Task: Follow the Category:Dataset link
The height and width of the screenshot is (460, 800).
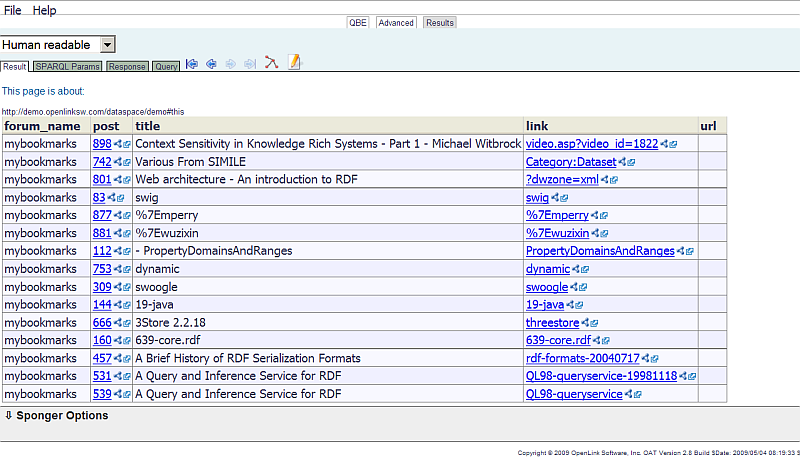Action: (x=571, y=162)
